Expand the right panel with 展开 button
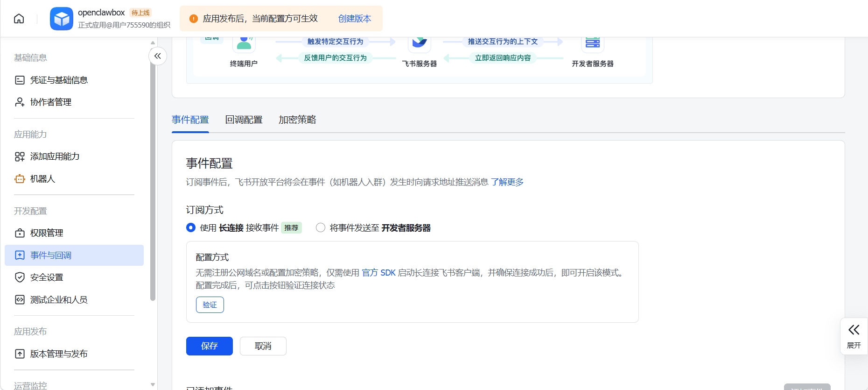This screenshot has height=390, width=868. pos(854,336)
